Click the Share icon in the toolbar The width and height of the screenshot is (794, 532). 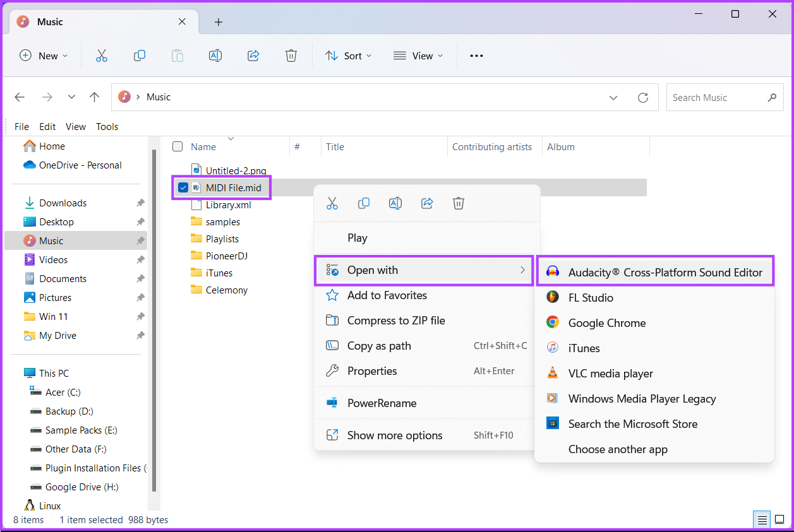point(253,56)
